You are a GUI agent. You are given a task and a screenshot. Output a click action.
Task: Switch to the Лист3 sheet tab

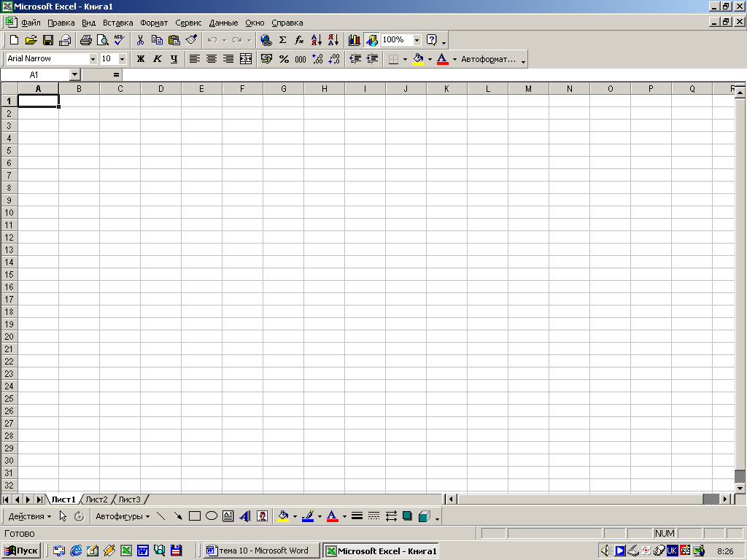tap(130, 499)
